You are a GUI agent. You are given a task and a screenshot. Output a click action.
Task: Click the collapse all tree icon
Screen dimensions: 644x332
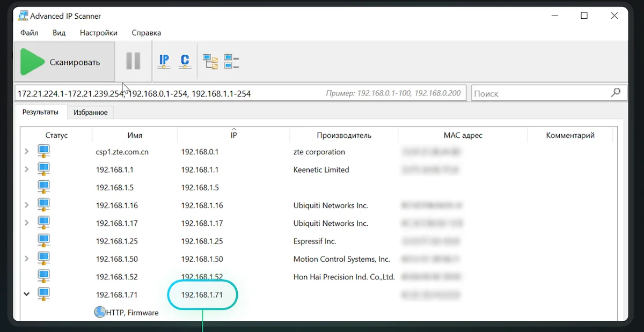click(231, 62)
